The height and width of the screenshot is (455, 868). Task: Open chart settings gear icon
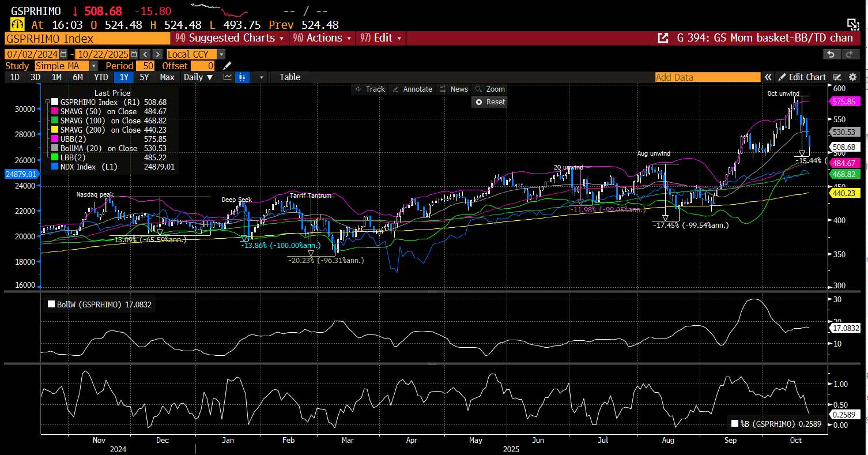pyautogui.click(x=853, y=77)
